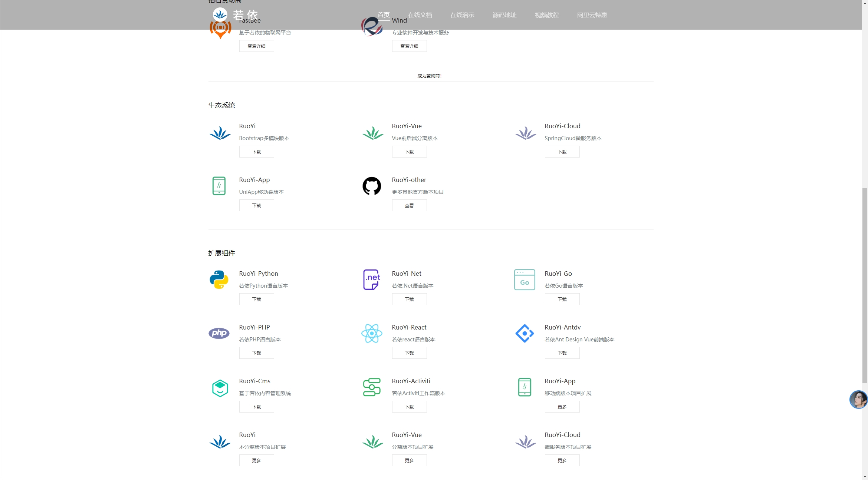868x480 pixels.
Task: Click the RuoYi-Python snake logo icon
Action: 219,280
